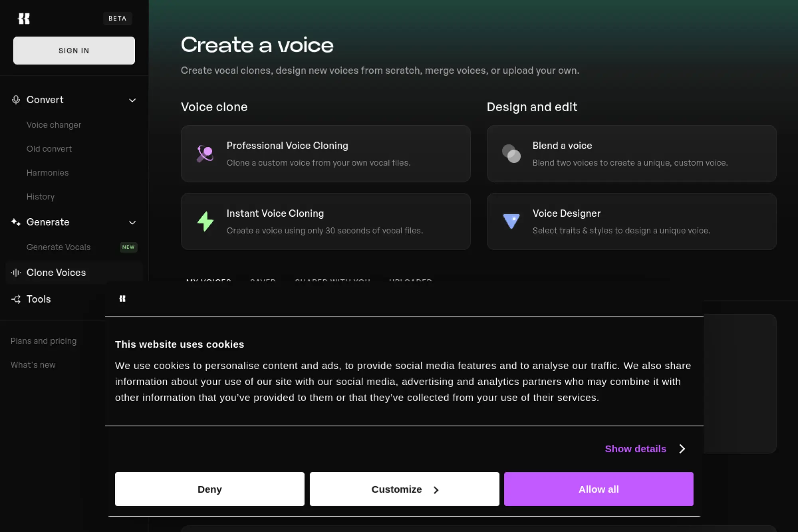
Task: Click the Generate sparkle icon
Action: pos(16,222)
